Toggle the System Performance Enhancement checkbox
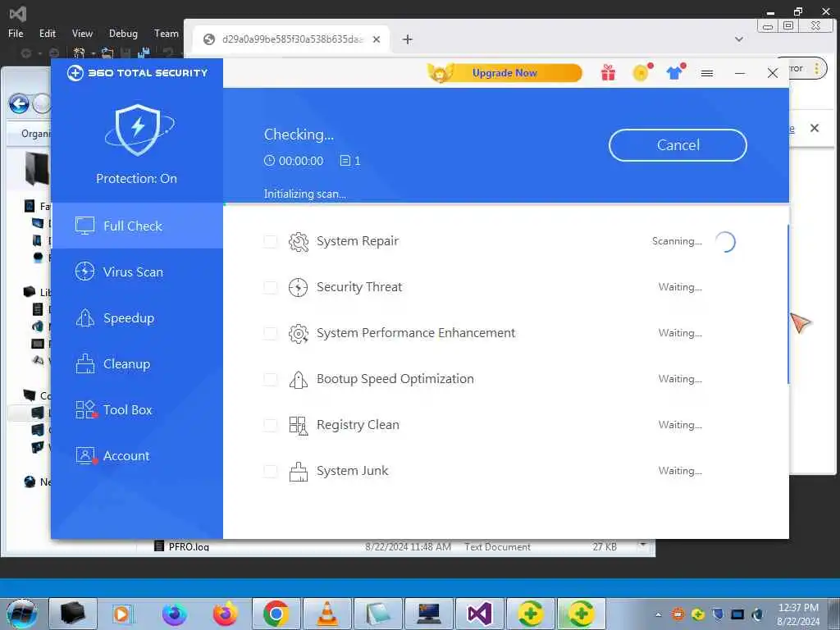 (271, 333)
